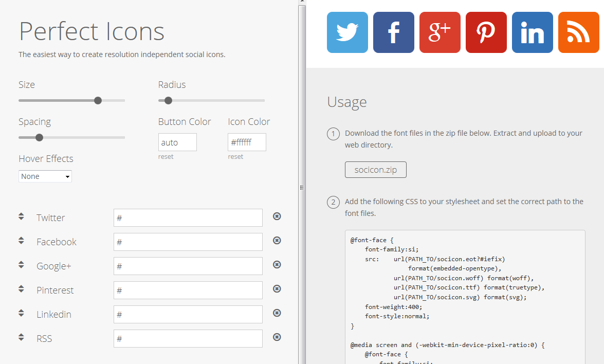The width and height of the screenshot is (604, 364).
Task: Download the socicon.zip file
Action: point(375,169)
